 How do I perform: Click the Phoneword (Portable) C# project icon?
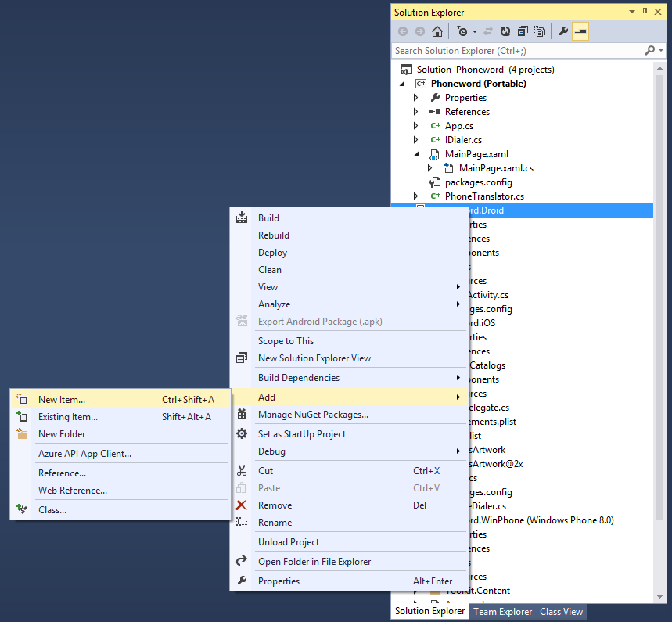click(x=421, y=84)
